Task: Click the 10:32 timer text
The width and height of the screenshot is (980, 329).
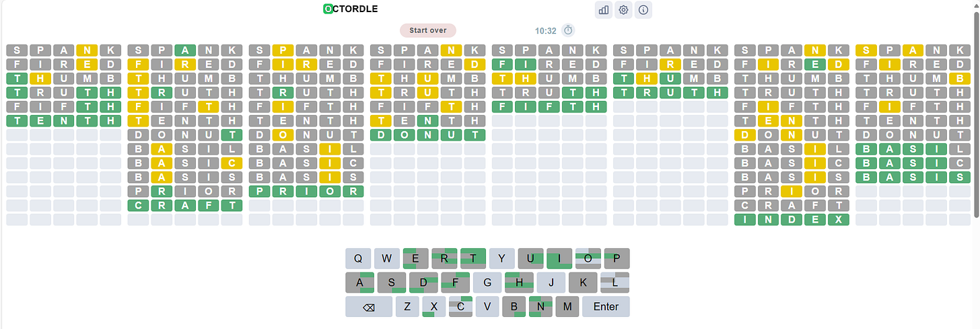Action: click(x=546, y=31)
